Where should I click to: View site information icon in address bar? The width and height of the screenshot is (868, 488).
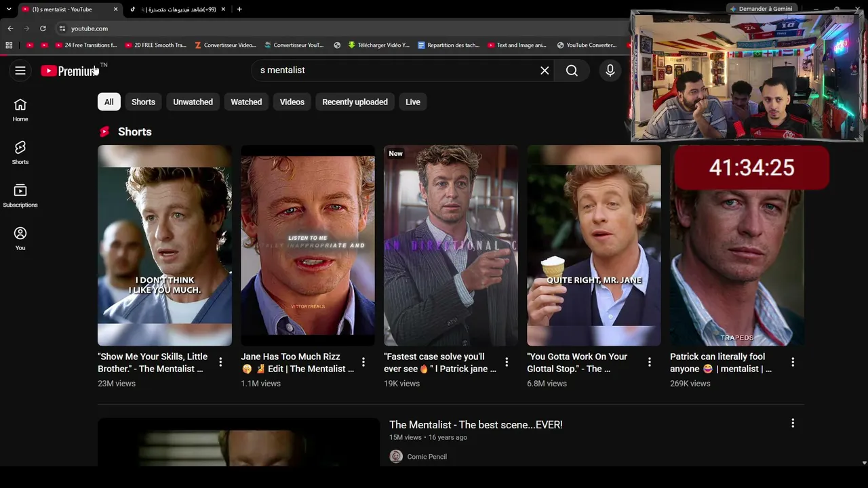pos(62,28)
